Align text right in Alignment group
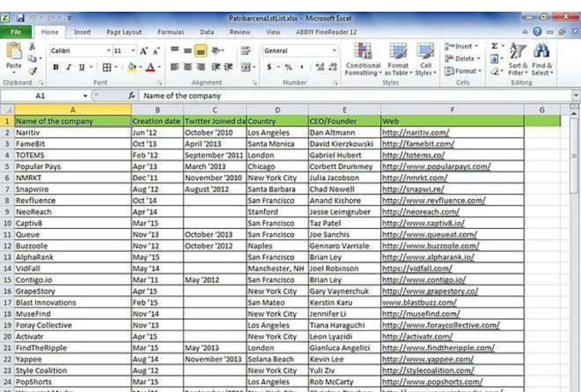The width and height of the screenshot is (581, 392). 201,67
